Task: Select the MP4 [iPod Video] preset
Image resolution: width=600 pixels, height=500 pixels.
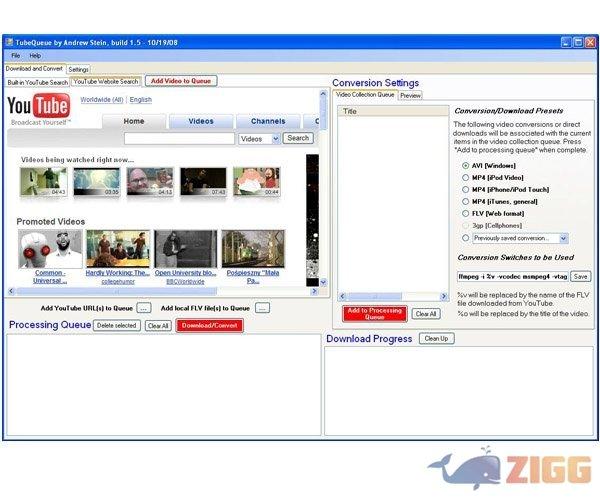Action: click(x=465, y=177)
